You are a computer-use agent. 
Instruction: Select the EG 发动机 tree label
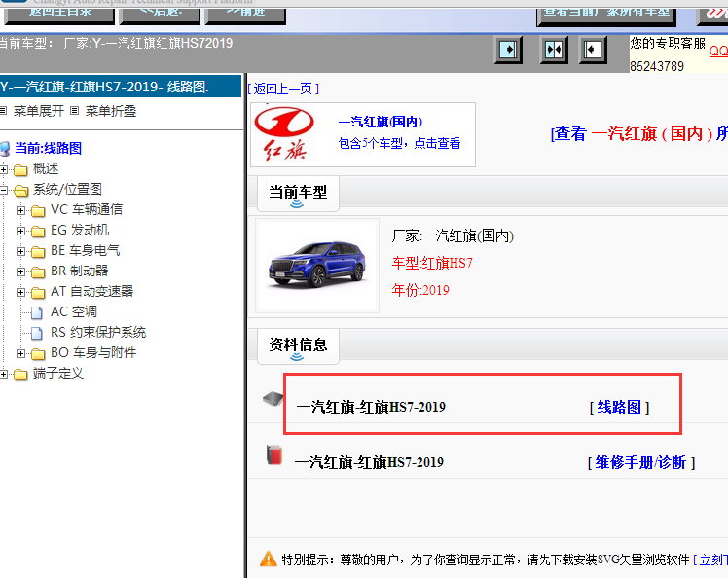click(80, 230)
